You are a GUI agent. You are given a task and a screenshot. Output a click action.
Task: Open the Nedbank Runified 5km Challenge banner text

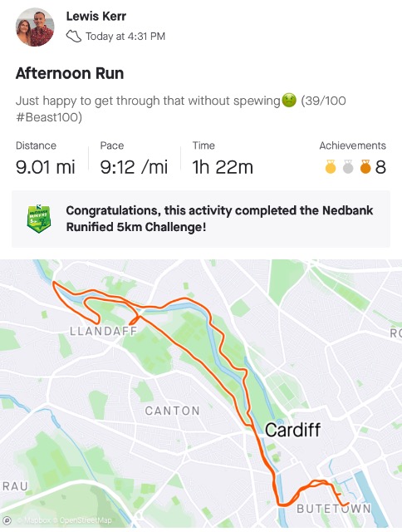[219, 219]
